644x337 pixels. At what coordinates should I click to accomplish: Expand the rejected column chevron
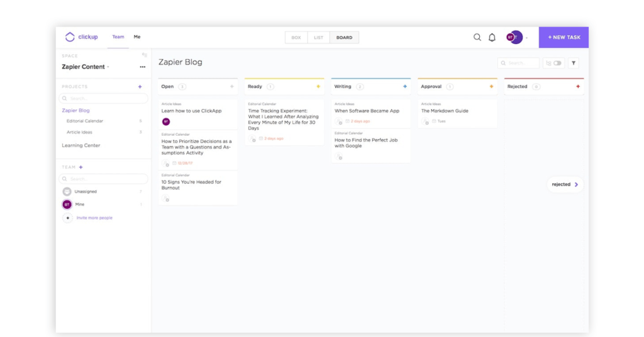(576, 184)
